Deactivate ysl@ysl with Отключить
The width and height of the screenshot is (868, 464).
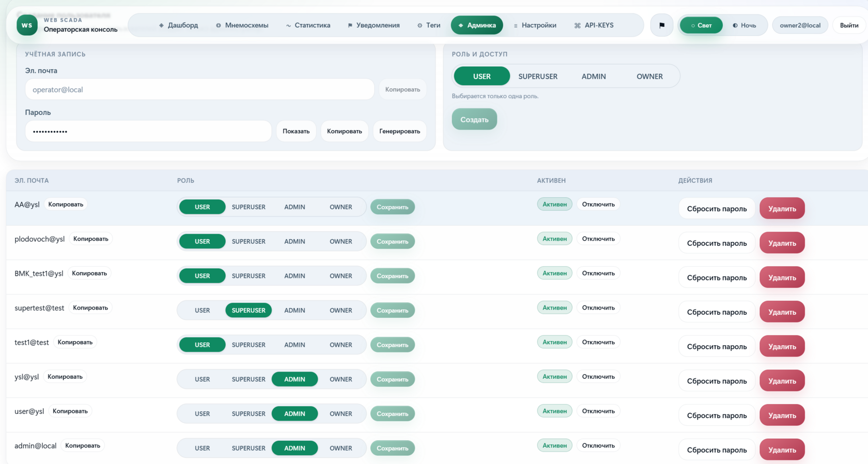pos(598,377)
